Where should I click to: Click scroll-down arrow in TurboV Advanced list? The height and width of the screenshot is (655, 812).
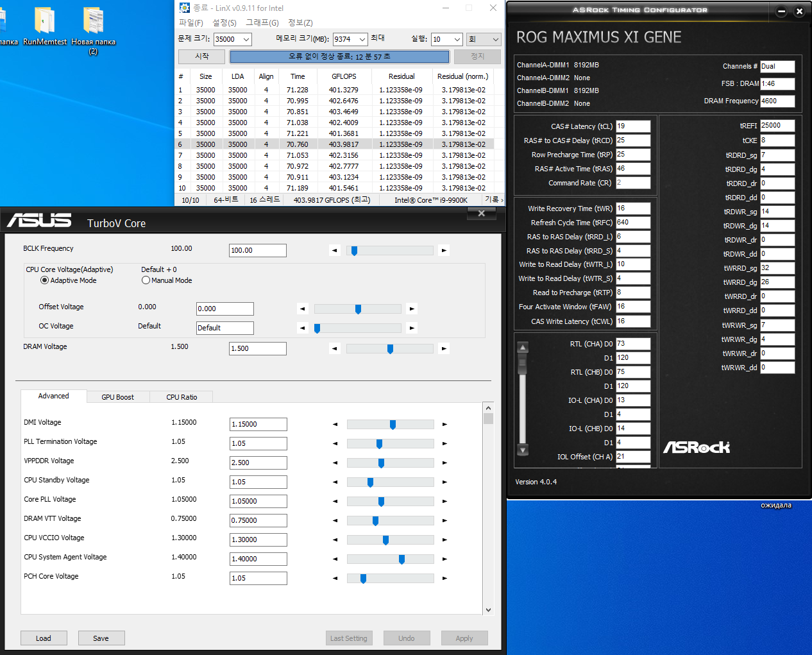tap(488, 609)
